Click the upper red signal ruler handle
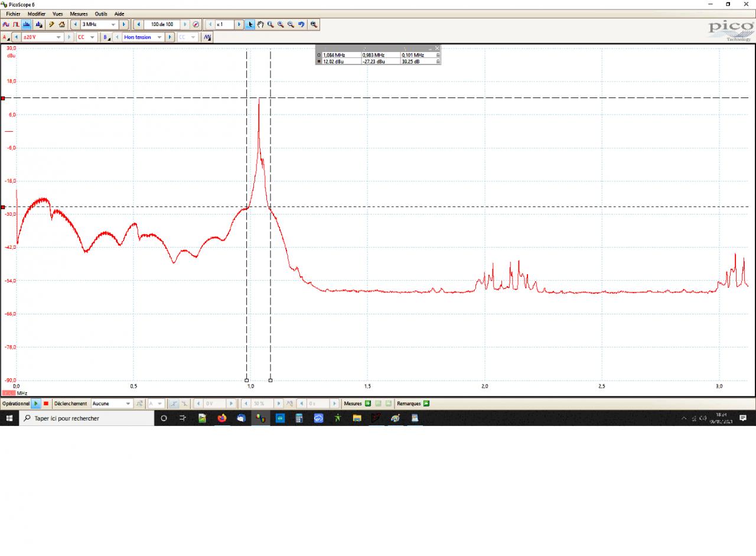Image resolution: width=756 pixels, height=556 pixels. (3, 98)
